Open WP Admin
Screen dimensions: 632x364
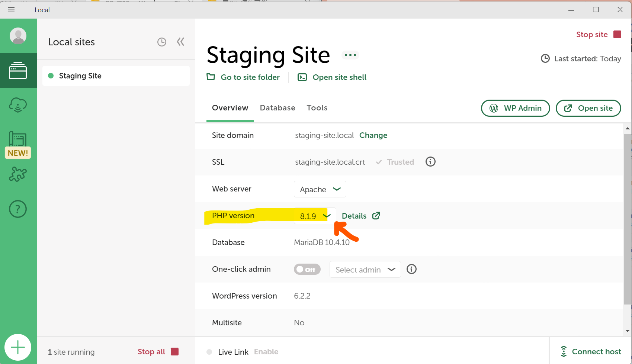click(515, 108)
